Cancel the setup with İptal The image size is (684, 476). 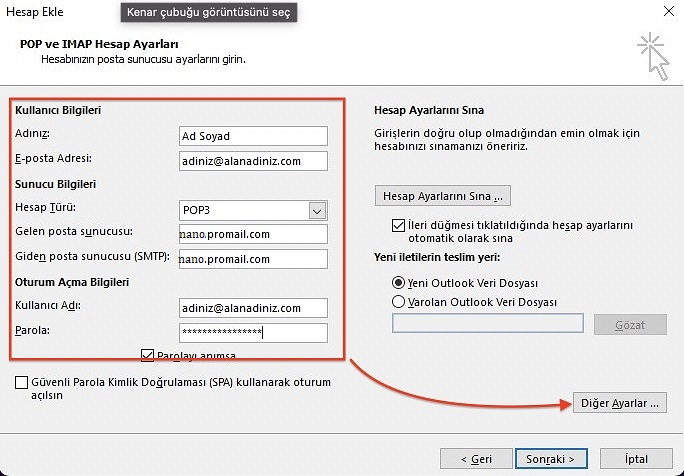coord(636,459)
